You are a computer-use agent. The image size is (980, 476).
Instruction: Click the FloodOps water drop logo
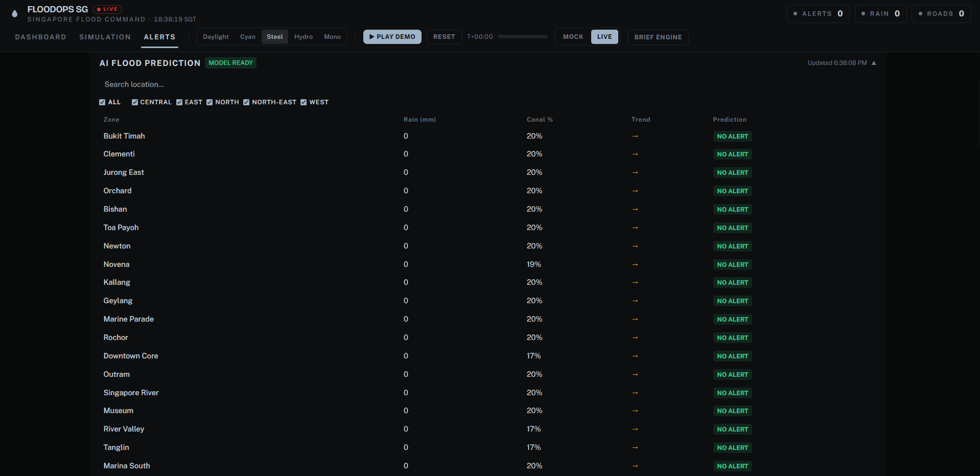click(15, 14)
